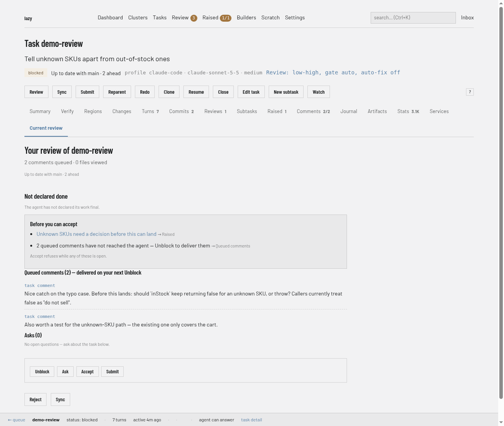Click the Reparent button

point(117,92)
